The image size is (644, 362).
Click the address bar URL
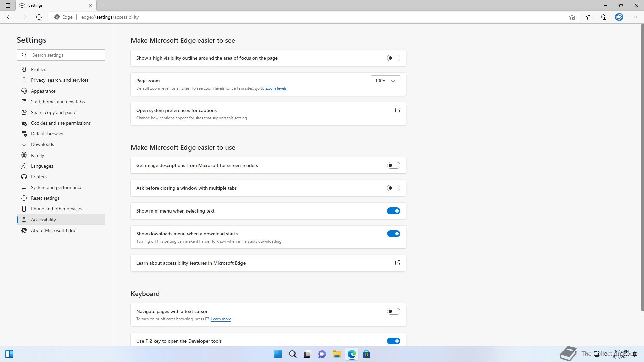coord(110,17)
